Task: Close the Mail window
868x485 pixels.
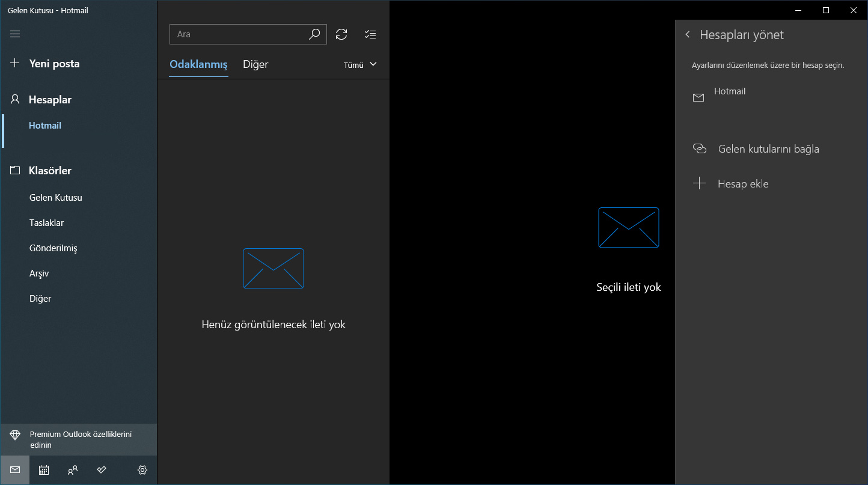Action: pos(854,10)
